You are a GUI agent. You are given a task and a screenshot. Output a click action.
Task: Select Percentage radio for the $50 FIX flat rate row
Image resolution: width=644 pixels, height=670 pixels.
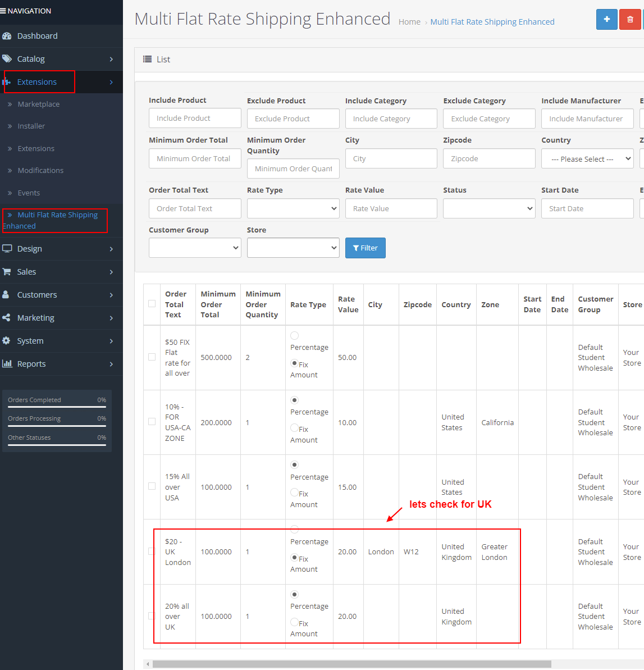click(x=294, y=335)
